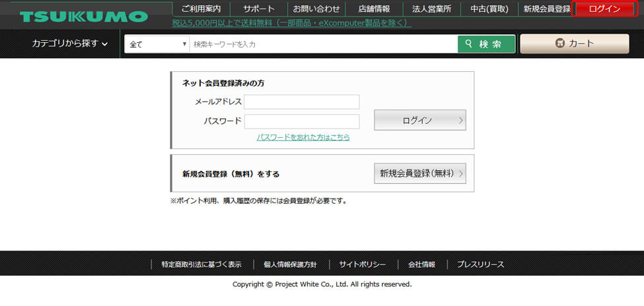Image resolution: width=644 pixels, height=306 pixels.
Task: Click the search keyword input field
Action: coord(324,44)
